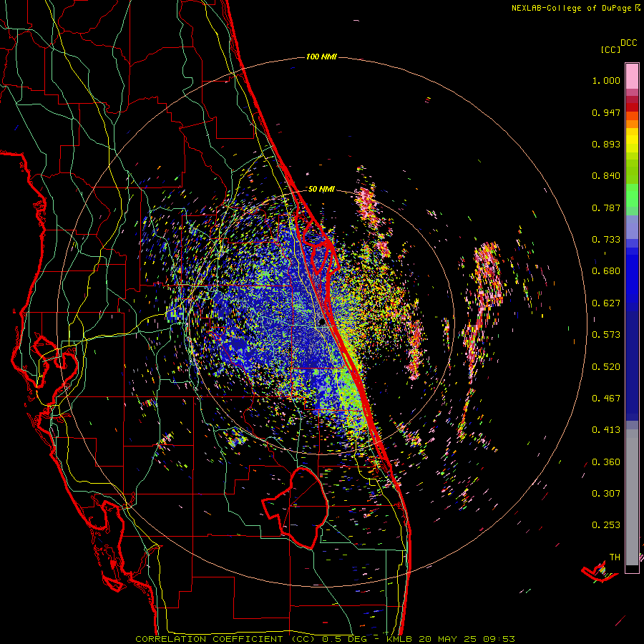Screen dimensions: 644x644
Task: Click the gray segment of the color bar
Action: coord(632,497)
